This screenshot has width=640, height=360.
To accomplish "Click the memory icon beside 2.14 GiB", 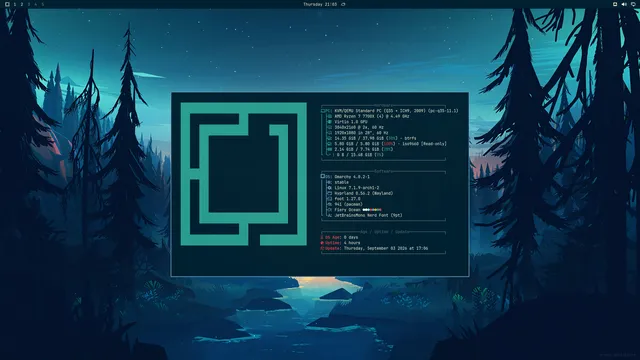I will pos(329,149).
